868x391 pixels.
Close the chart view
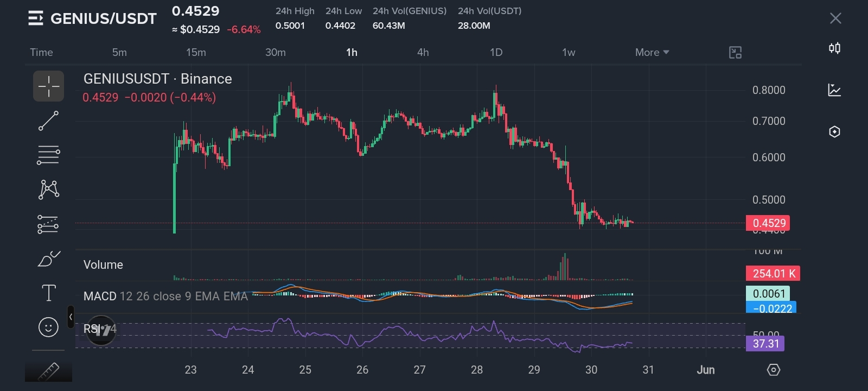[x=835, y=18]
